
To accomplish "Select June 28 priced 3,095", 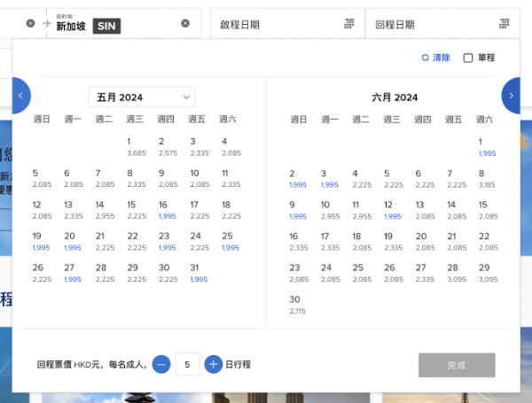I will (457, 274).
